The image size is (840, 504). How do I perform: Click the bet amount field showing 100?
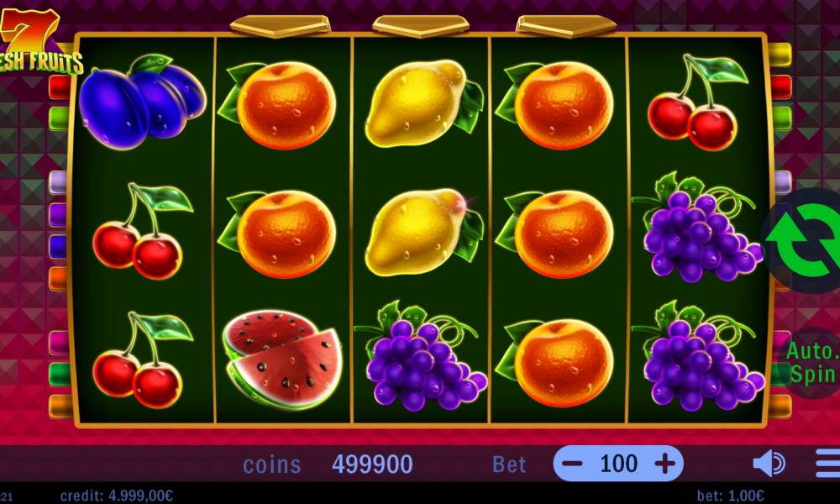(619, 464)
